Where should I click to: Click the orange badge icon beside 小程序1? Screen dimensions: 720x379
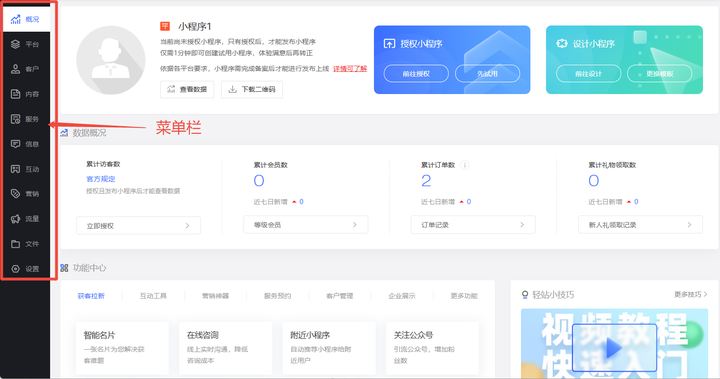tap(165, 26)
